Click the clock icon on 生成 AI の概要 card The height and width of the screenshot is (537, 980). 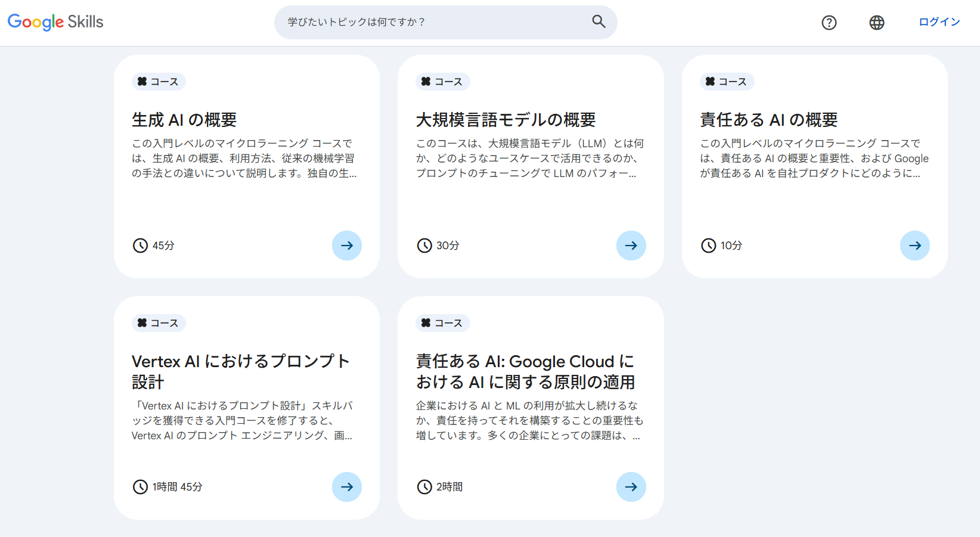pos(140,245)
